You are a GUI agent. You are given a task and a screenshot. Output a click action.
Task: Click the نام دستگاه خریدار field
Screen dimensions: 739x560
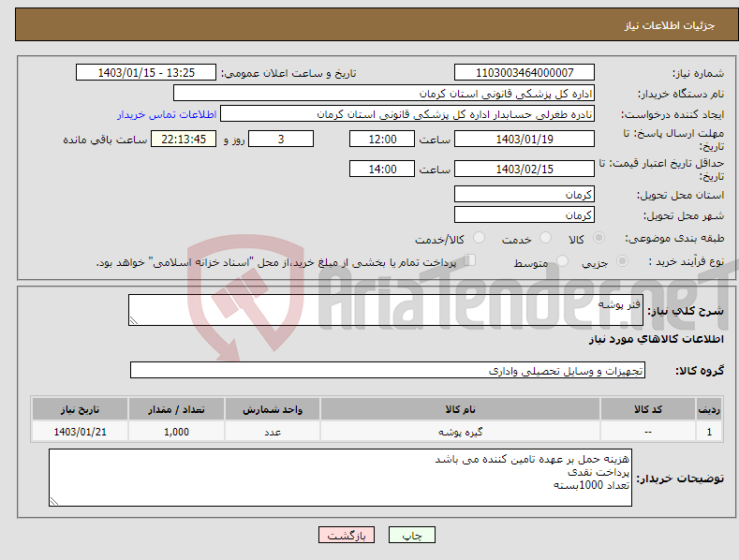point(384,94)
